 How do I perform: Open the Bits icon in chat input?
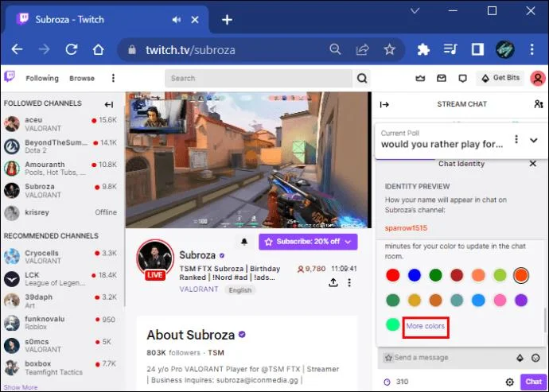[x=520, y=358]
